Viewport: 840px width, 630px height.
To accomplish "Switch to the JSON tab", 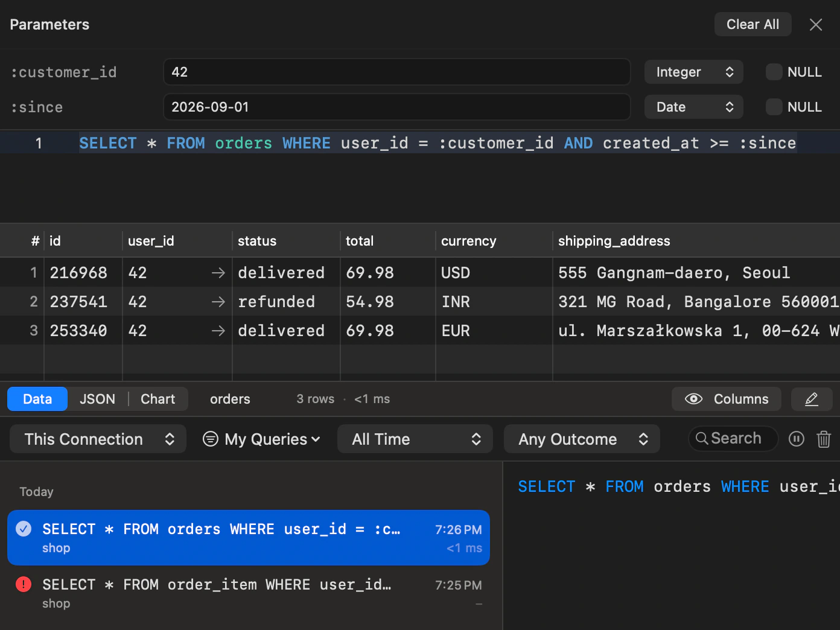I will click(98, 399).
